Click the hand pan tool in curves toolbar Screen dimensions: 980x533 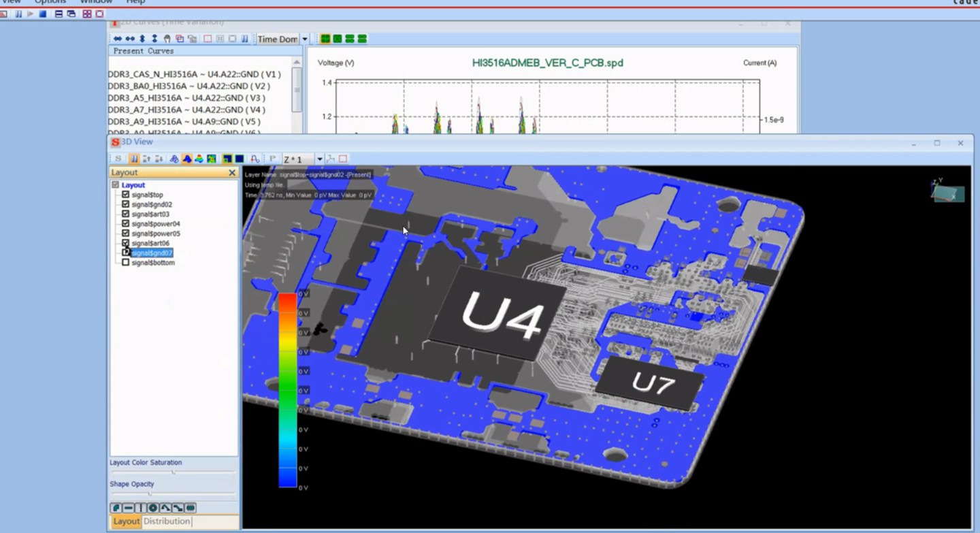tap(167, 39)
